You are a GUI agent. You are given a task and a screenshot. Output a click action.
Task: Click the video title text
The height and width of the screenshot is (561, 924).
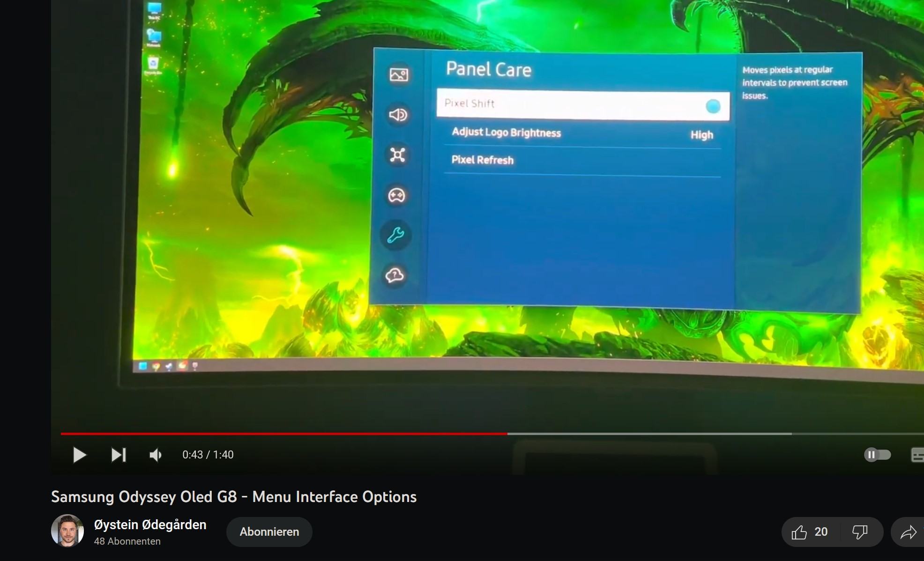coord(234,497)
